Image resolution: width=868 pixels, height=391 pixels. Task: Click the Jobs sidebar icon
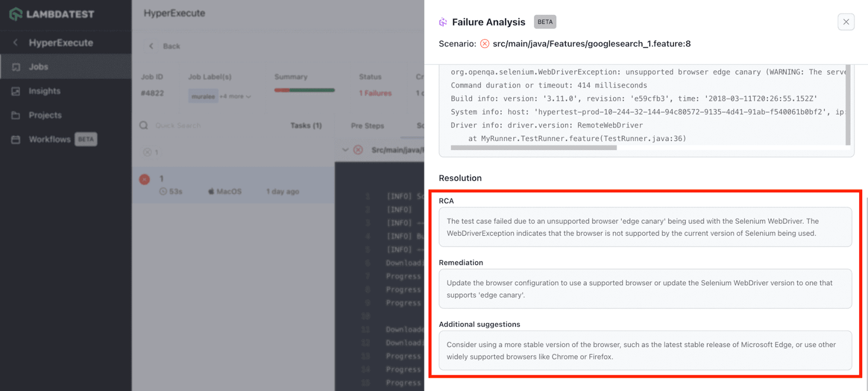click(16, 67)
